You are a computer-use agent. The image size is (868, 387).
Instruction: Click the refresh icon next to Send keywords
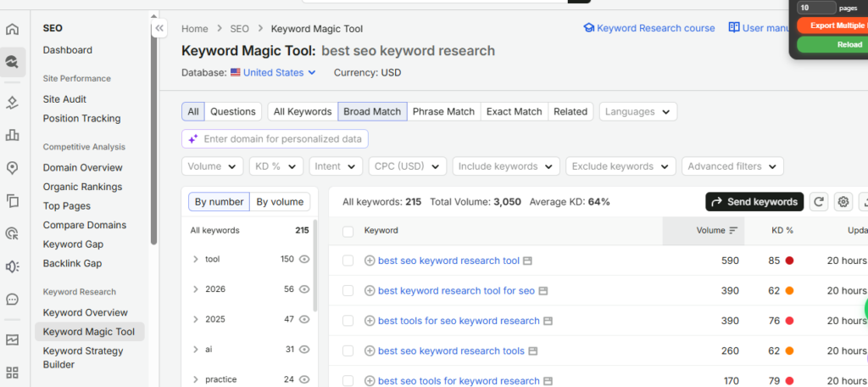[x=819, y=202]
